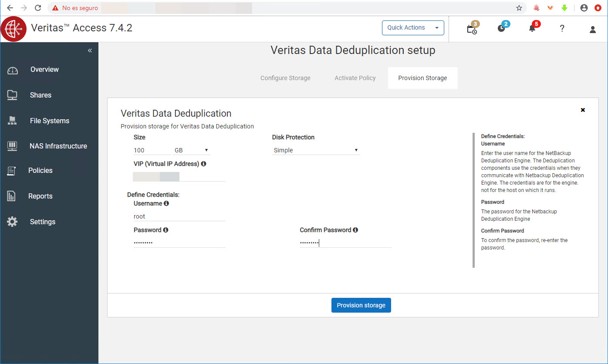Open notifications bell with badge 5
The image size is (608, 364).
tap(532, 28)
